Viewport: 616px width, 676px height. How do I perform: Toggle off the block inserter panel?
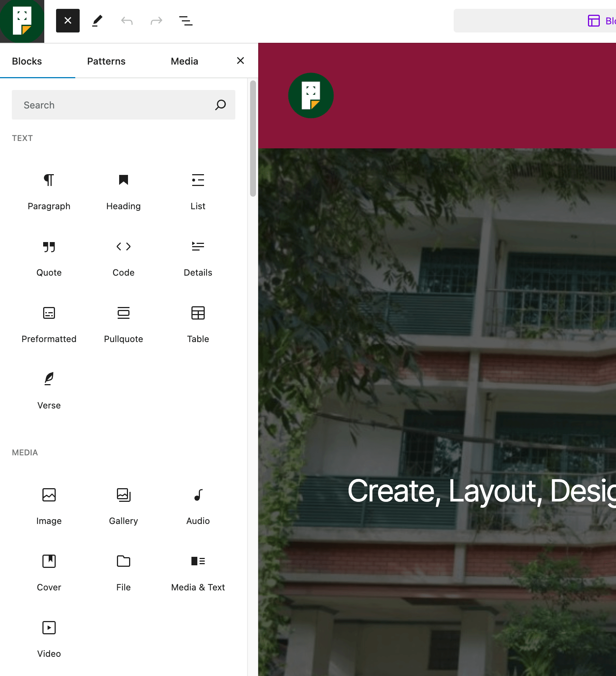click(x=68, y=21)
